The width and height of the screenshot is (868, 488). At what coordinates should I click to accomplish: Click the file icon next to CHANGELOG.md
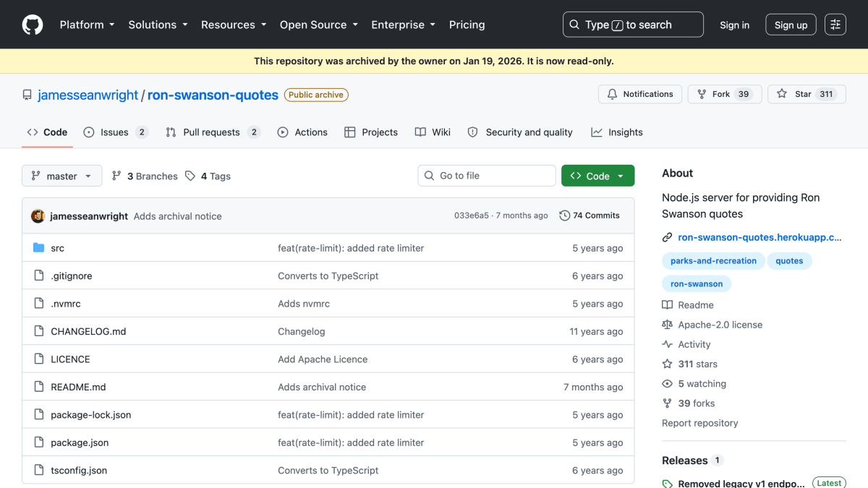click(x=39, y=331)
